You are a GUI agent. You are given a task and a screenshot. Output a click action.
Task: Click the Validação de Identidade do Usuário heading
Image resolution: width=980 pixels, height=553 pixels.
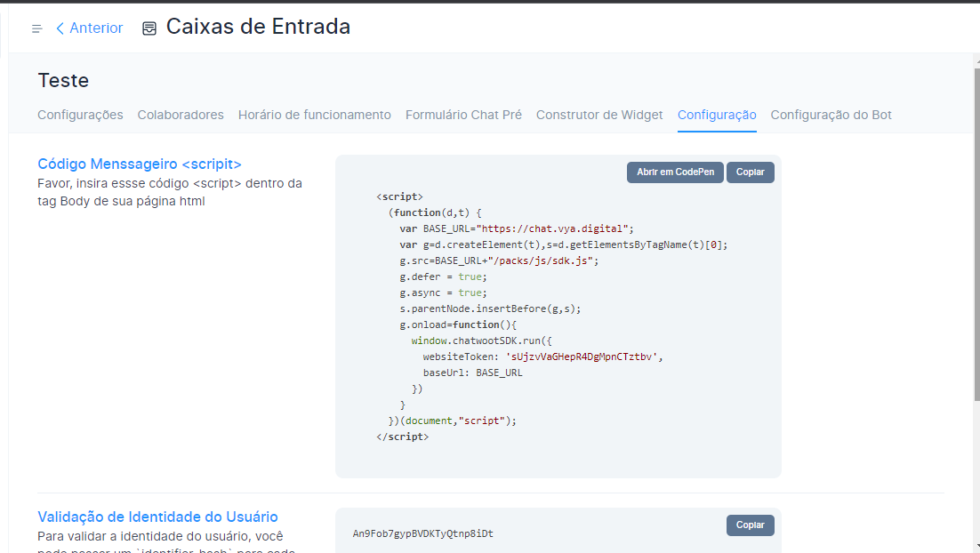point(157,517)
